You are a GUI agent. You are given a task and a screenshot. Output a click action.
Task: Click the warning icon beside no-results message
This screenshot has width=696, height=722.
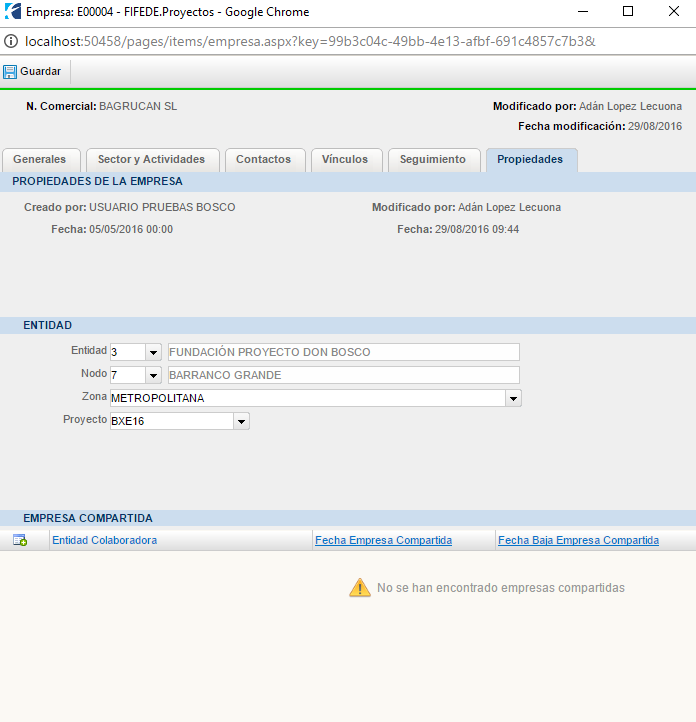(360, 588)
